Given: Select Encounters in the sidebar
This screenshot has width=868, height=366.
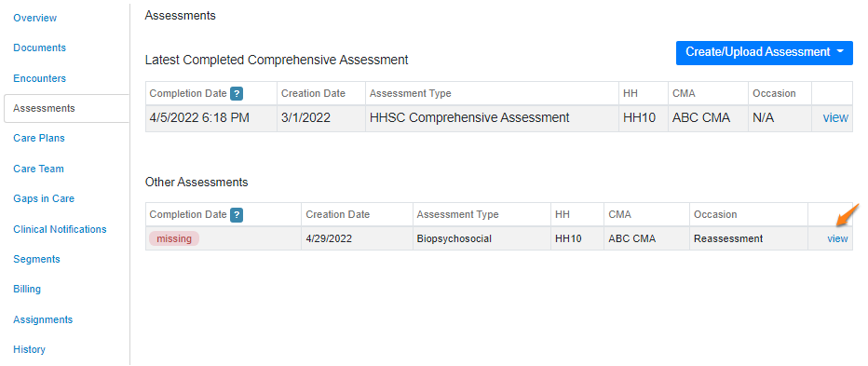Looking at the screenshot, I should [x=39, y=78].
